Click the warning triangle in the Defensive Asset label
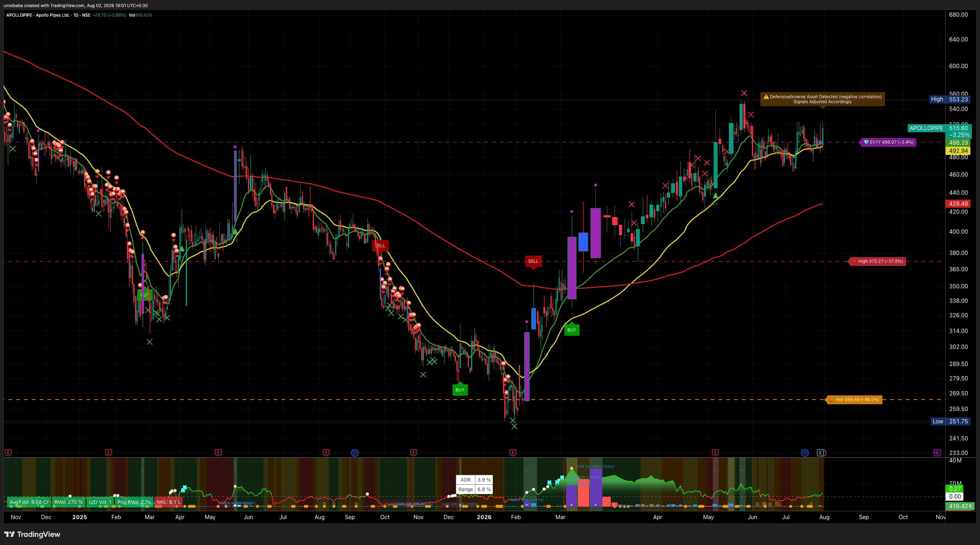The image size is (980, 545). tap(766, 96)
